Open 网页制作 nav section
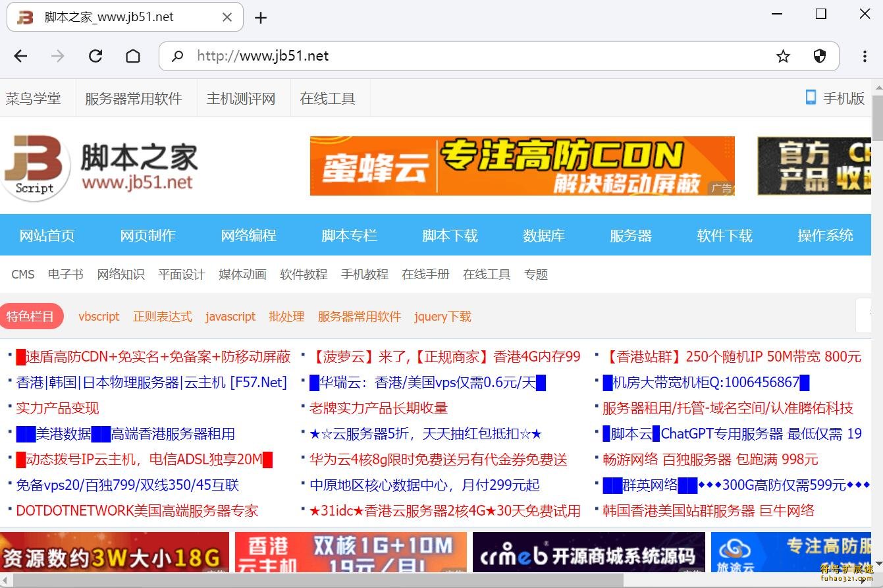 point(147,235)
